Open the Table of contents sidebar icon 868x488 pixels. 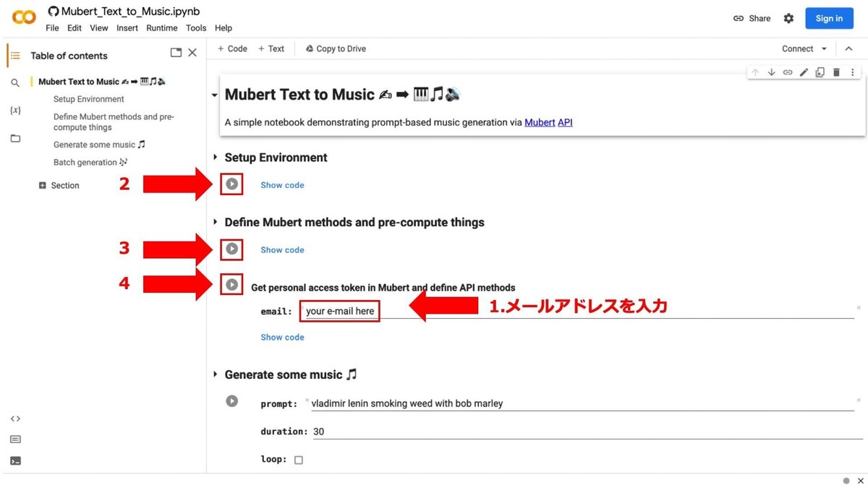[15, 56]
